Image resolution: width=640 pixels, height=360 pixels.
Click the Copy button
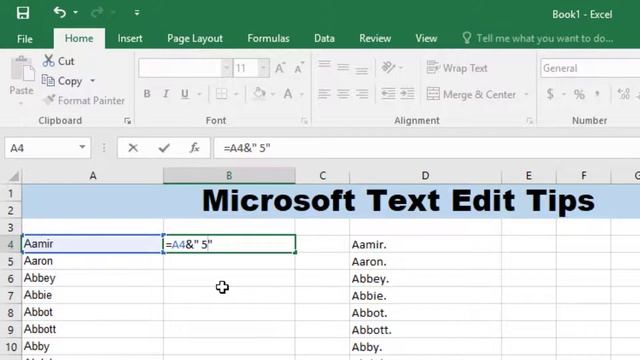click(x=62, y=81)
